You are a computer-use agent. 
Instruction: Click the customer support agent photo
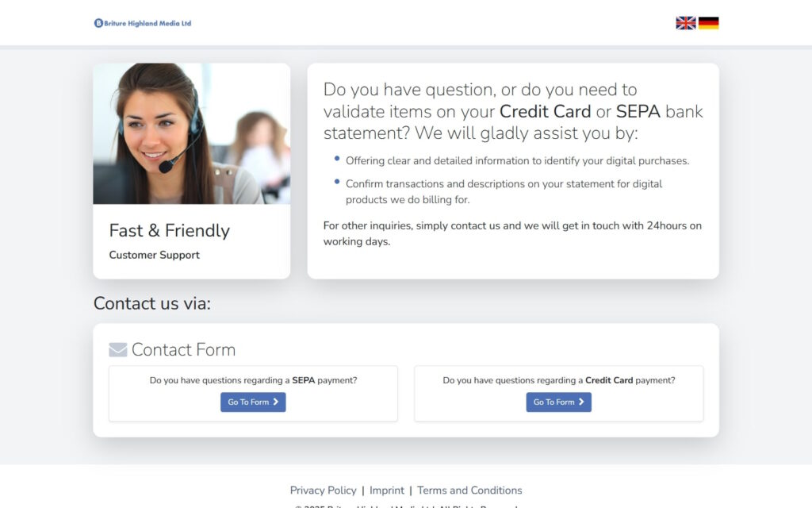(192, 133)
